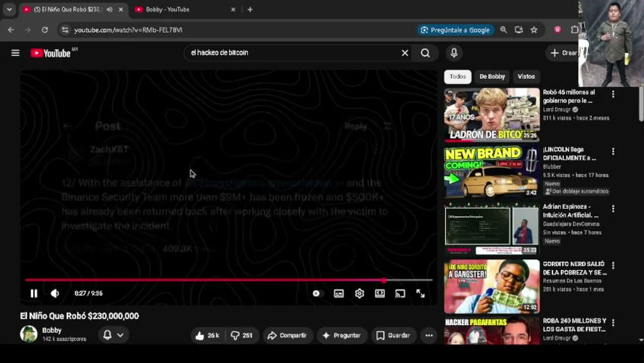Screen dimensions: 644x363
Task: Open notification bell dropdown for Bobby
Action: 113,335
